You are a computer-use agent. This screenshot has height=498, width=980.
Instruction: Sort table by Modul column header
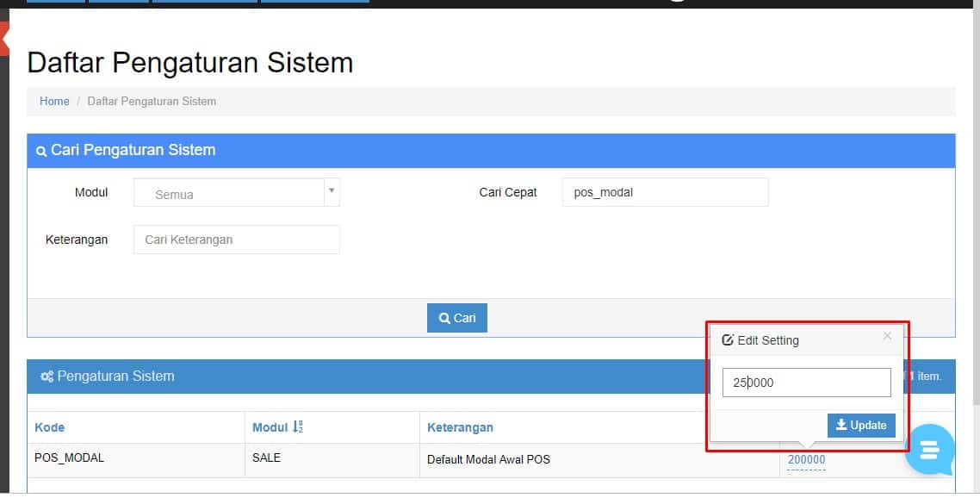pyautogui.click(x=270, y=427)
